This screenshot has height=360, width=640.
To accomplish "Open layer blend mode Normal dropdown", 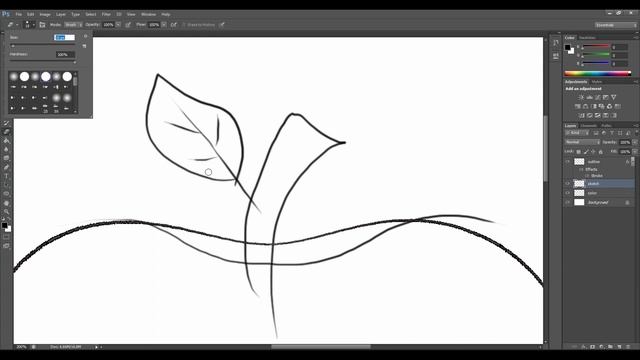I will 582,142.
